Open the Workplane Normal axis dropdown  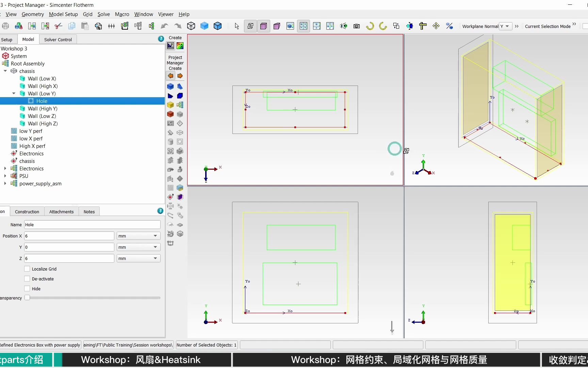(506, 26)
